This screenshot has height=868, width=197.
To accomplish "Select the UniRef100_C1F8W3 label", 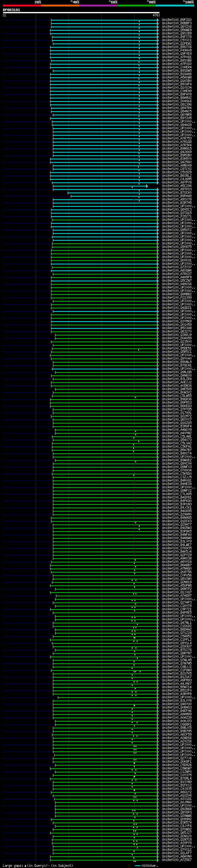I will click(x=176, y=670).
